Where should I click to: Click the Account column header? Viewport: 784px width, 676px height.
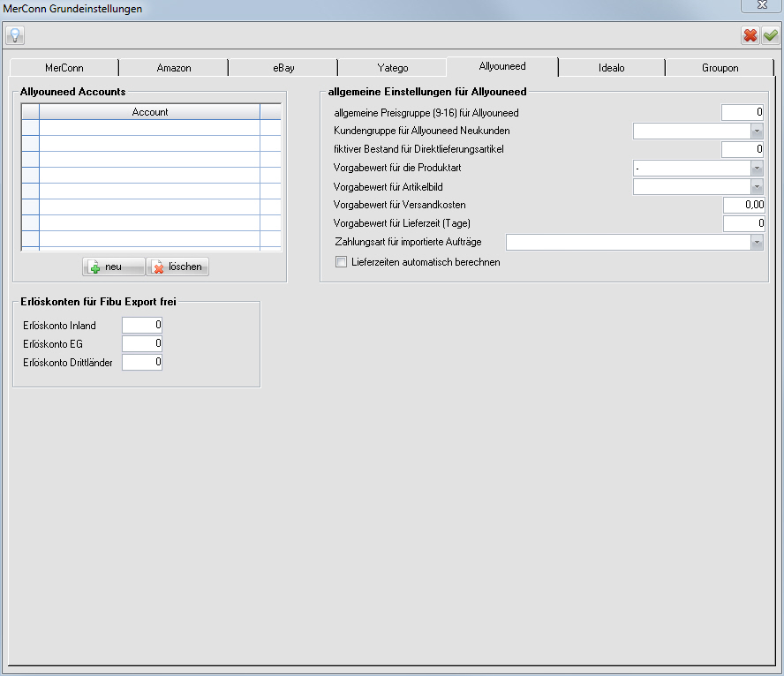(x=149, y=112)
